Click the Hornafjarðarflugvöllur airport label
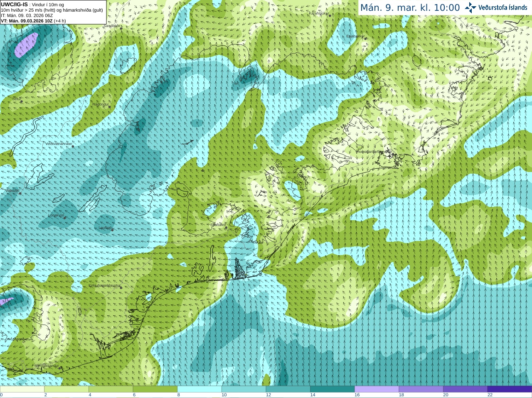This screenshot has height=398, width=532. pyautogui.click(x=374, y=152)
